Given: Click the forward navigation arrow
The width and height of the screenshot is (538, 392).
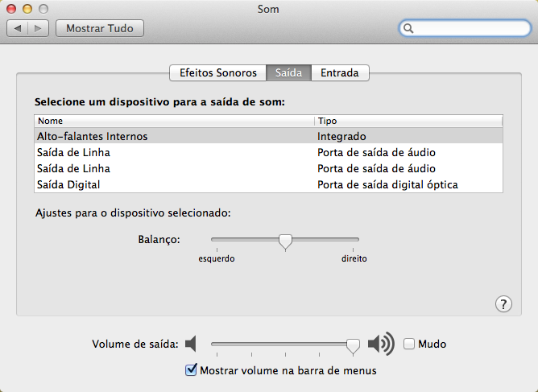Looking at the screenshot, I should (38, 28).
